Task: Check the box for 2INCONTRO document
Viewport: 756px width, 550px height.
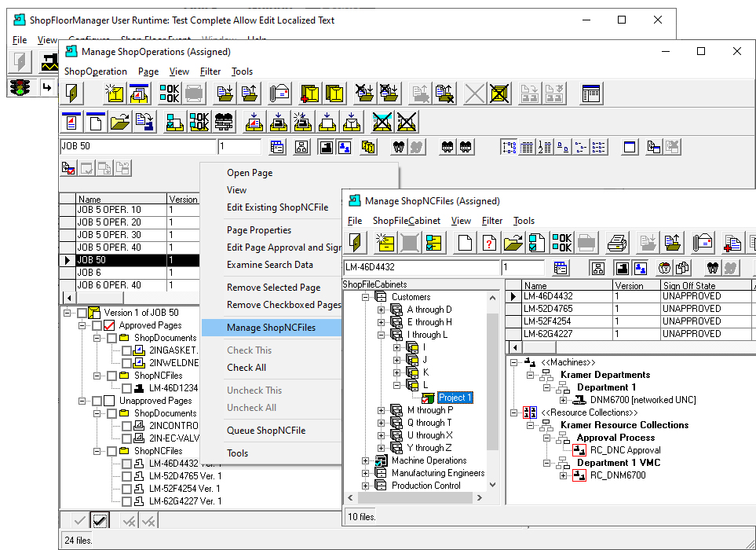Action: [x=127, y=426]
